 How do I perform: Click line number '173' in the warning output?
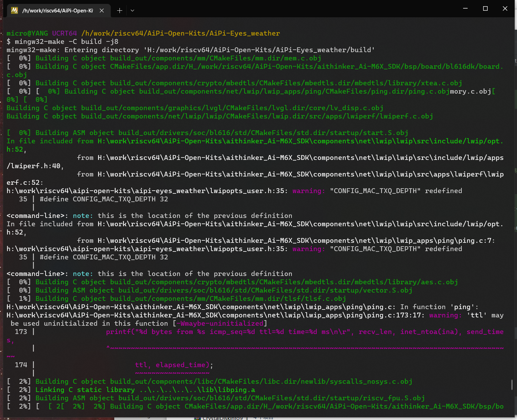21,332
